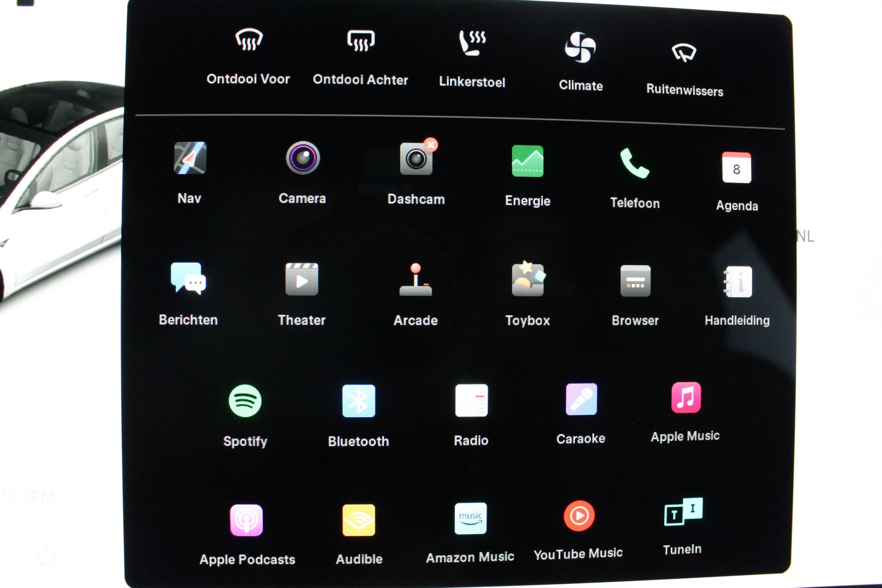Open TuneIn radio app
This screenshot has height=588, width=882.
(683, 512)
